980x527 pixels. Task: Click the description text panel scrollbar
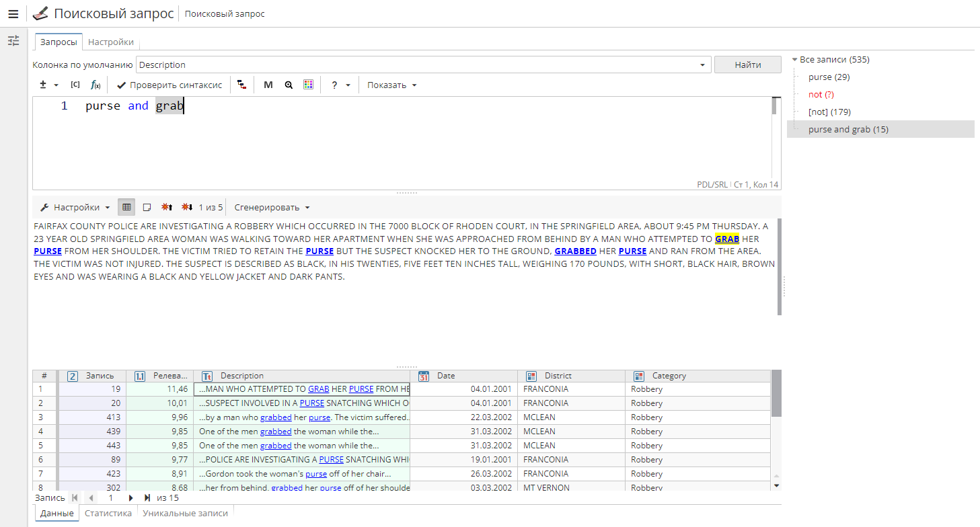(x=780, y=266)
